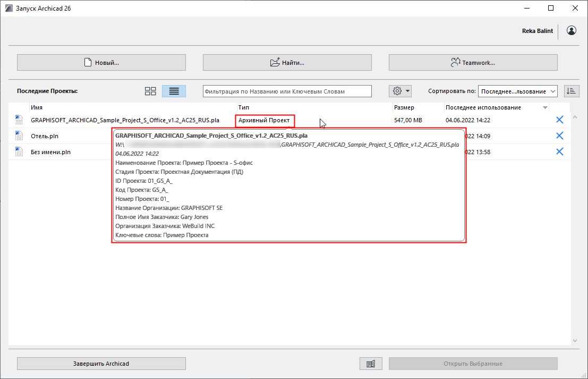Open the Сортировать по dropdown
Screen dimensions: 588x379
coord(517,91)
